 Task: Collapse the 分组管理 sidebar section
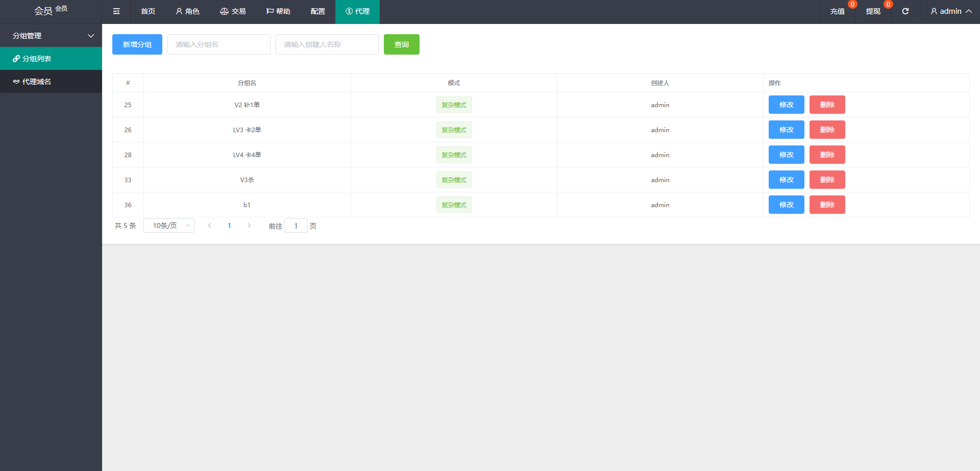[51, 36]
